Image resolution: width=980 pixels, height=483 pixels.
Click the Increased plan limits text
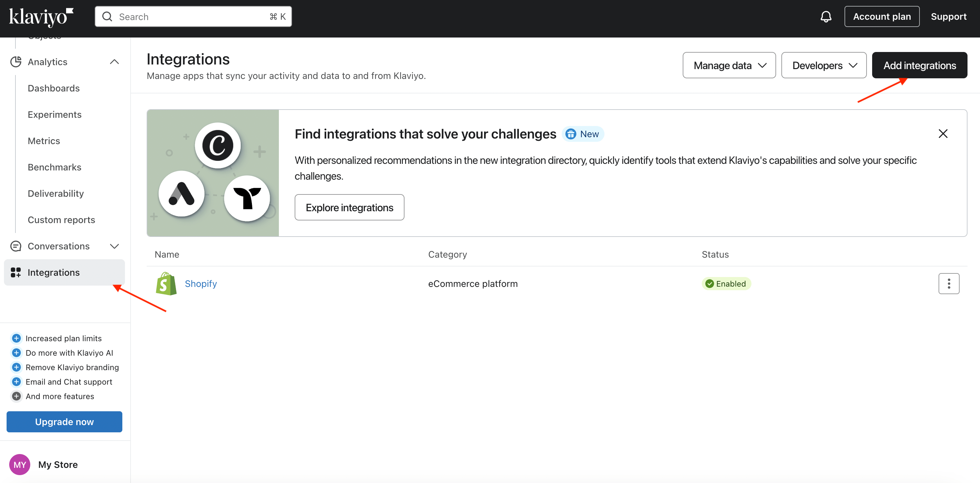[x=63, y=338]
